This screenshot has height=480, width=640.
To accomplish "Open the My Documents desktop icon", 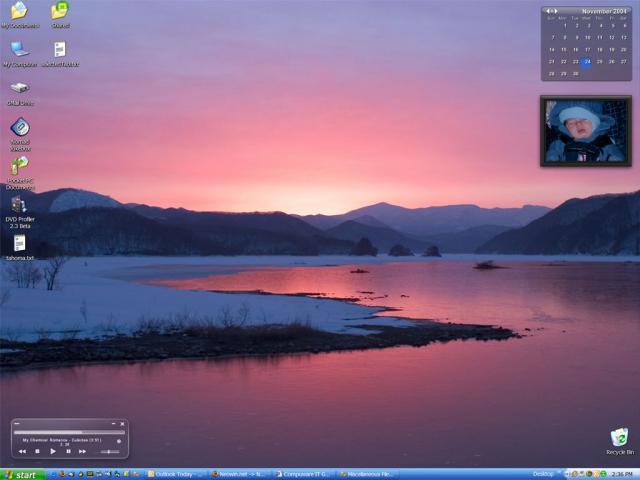I will (x=20, y=15).
